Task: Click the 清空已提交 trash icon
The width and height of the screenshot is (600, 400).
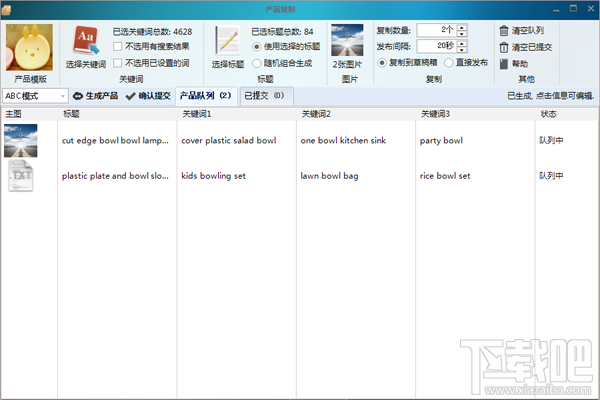Action: (x=504, y=47)
